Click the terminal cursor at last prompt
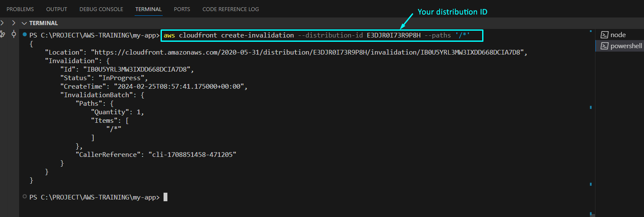 pos(165,197)
